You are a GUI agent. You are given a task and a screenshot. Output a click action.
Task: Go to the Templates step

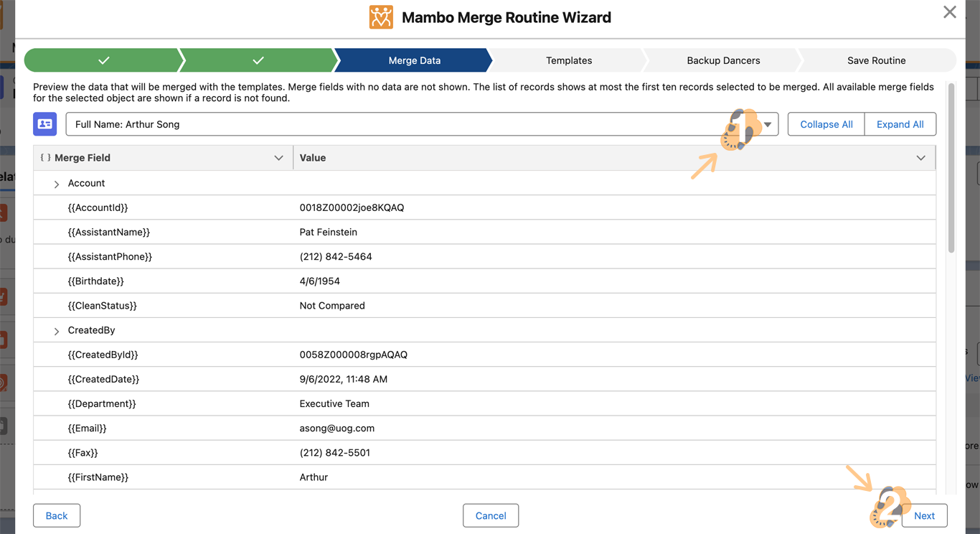[x=568, y=60]
